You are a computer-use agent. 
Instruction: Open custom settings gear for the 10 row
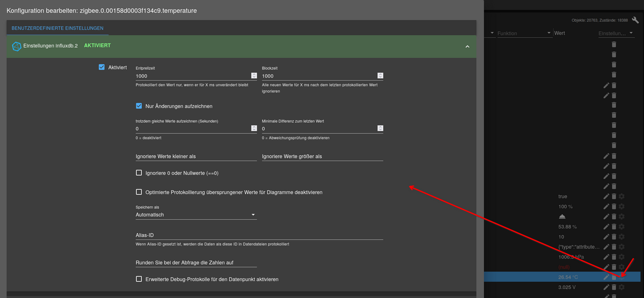coord(621,237)
